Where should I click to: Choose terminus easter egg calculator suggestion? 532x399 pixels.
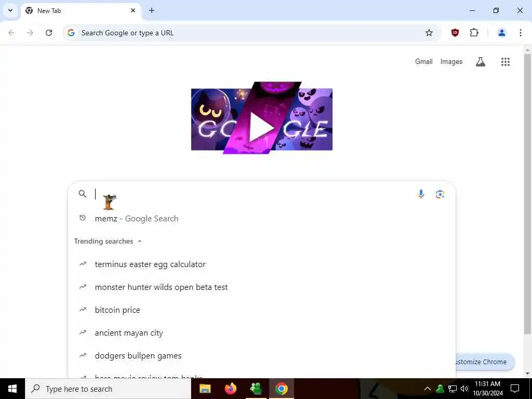tap(262, 264)
